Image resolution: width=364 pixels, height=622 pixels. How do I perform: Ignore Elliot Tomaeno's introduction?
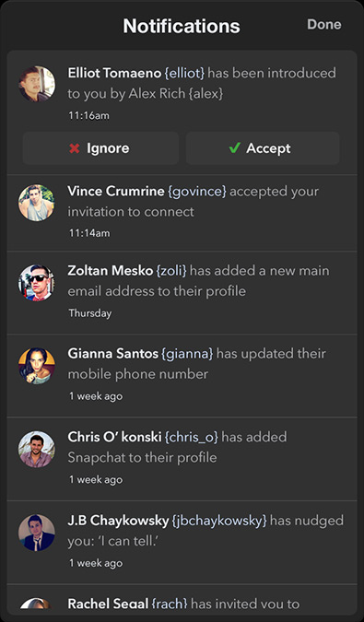click(x=100, y=148)
